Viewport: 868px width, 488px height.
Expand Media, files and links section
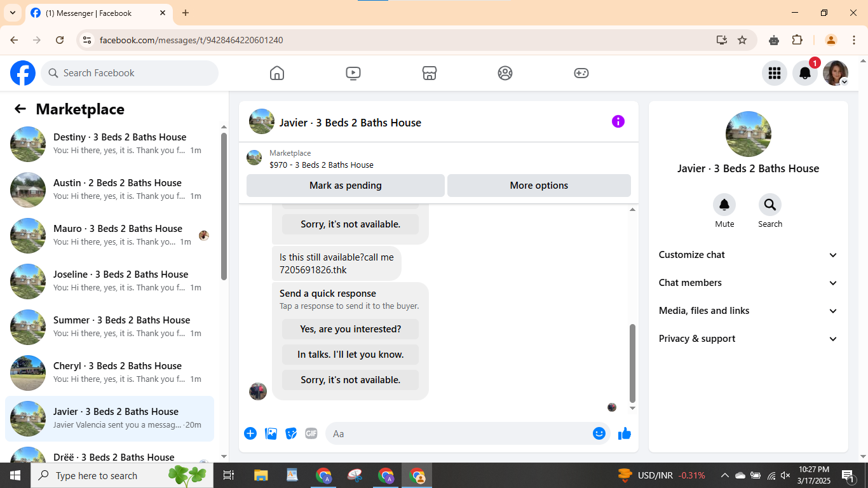point(749,311)
